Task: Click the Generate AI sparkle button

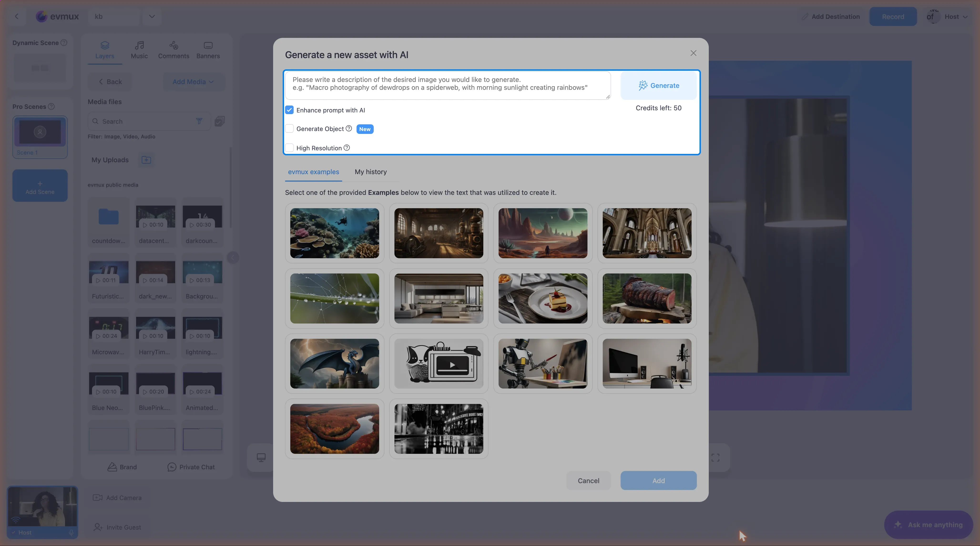Action: (x=658, y=86)
